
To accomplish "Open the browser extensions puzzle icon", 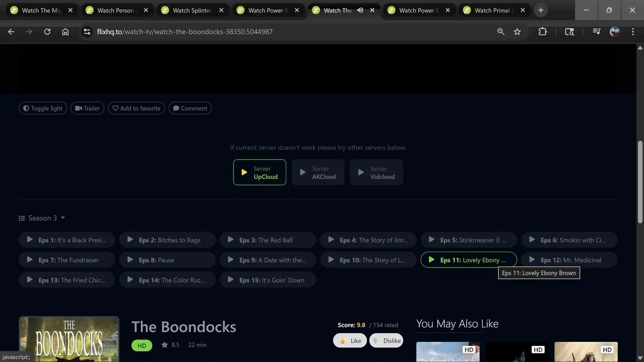I will [542, 32].
